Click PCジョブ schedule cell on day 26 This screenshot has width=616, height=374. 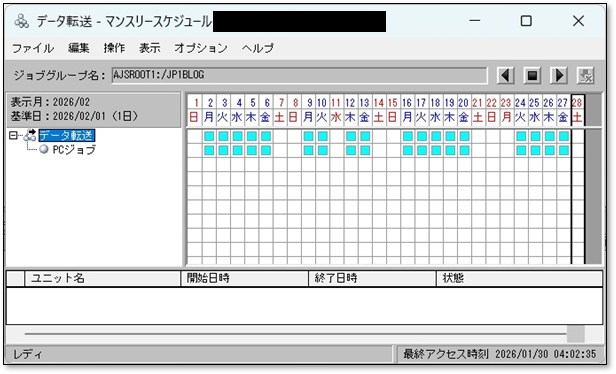click(x=549, y=150)
